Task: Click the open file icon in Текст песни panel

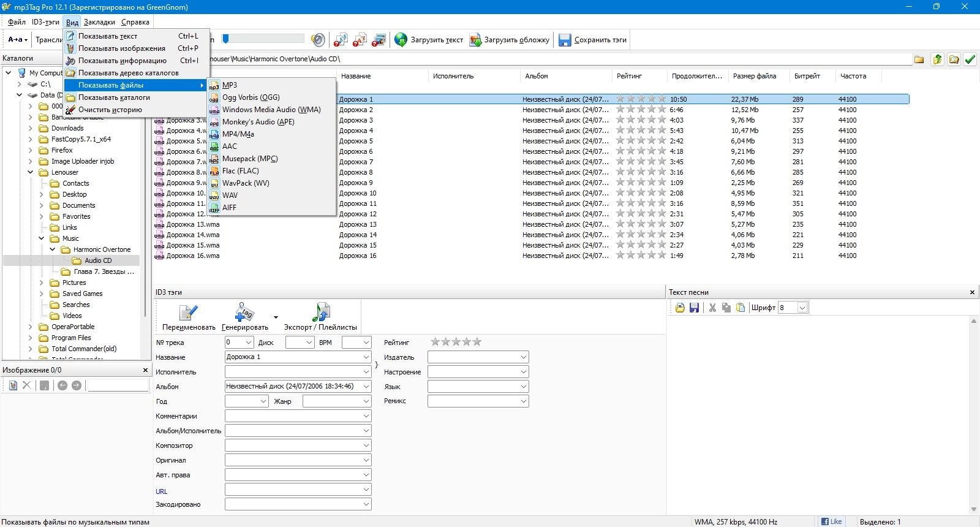Action: tap(680, 308)
